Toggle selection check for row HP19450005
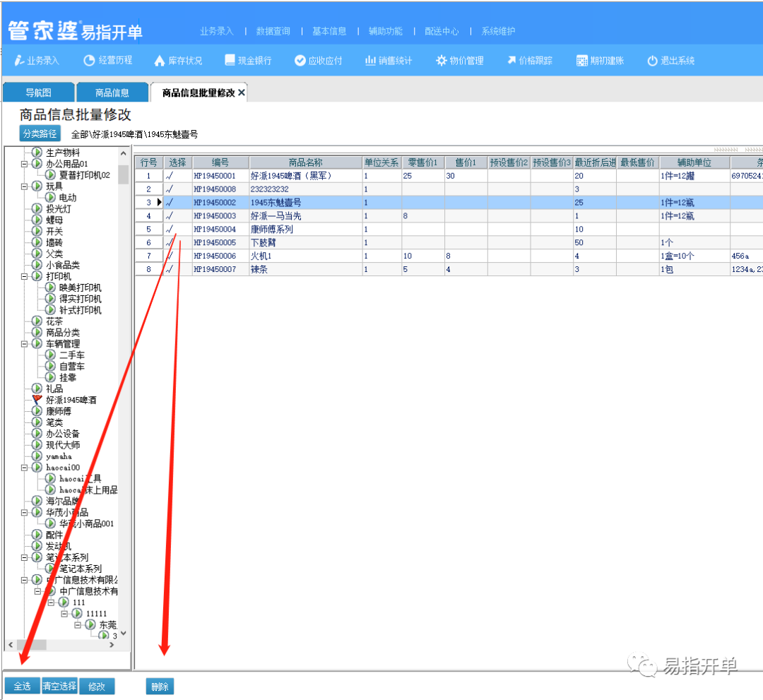This screenshot has width=763, height=700. coord(170,242)
